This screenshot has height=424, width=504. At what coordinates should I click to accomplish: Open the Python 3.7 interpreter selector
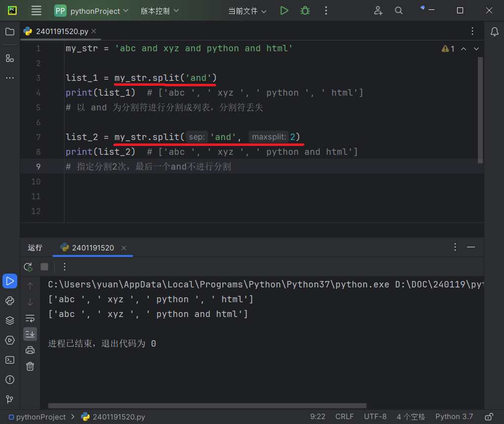pos(454,417)
